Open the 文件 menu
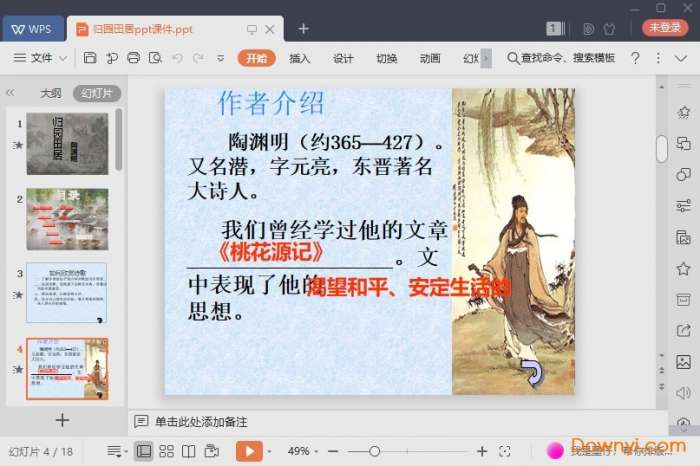 tap(42, 58)
